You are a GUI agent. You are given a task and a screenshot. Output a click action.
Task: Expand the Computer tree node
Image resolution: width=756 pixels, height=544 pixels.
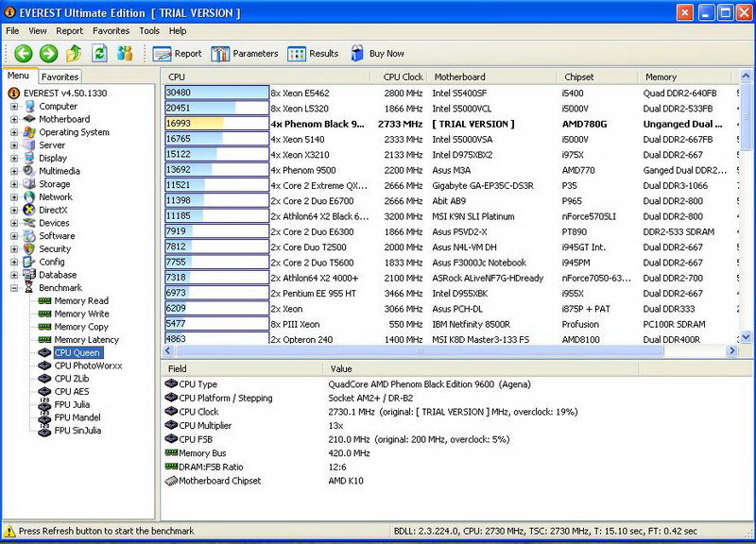14,107
